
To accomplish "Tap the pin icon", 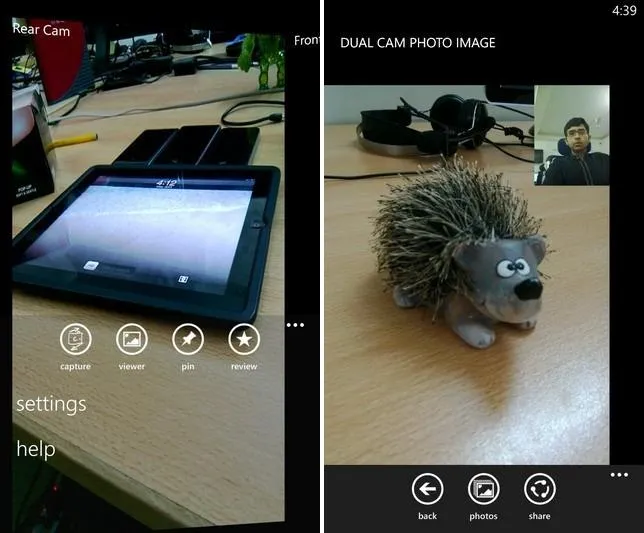I will click(188, 339).
